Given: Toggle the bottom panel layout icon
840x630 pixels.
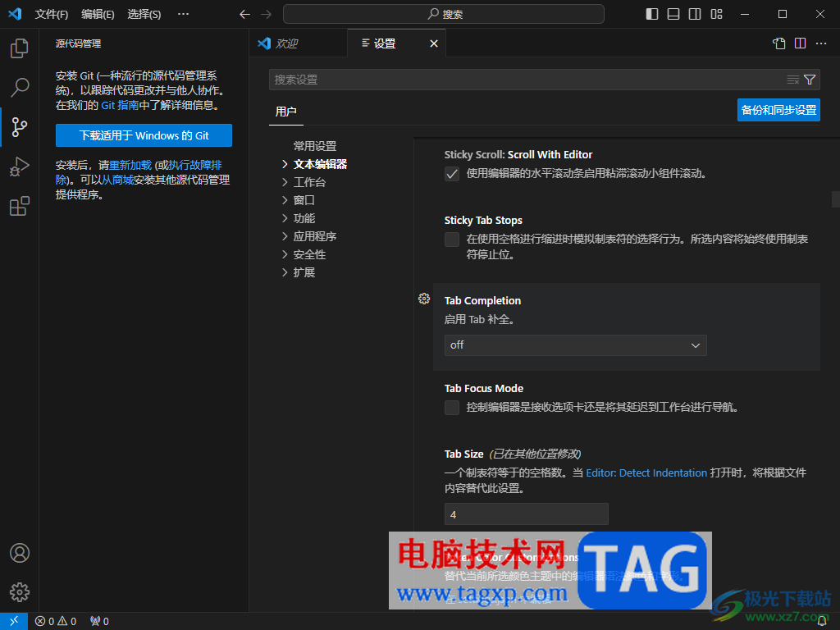Looking at the screenshot, I should pos(673,15).
